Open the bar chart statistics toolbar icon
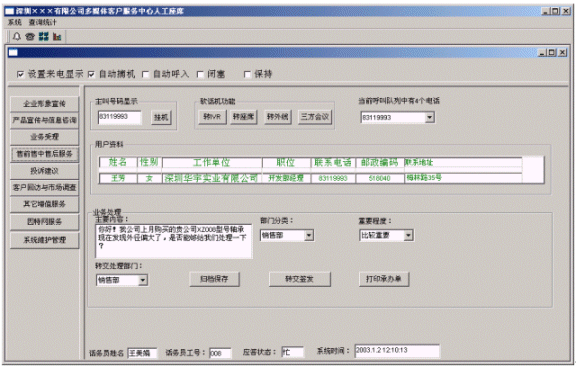The image size is (576, 367). [x=57, y=36]
